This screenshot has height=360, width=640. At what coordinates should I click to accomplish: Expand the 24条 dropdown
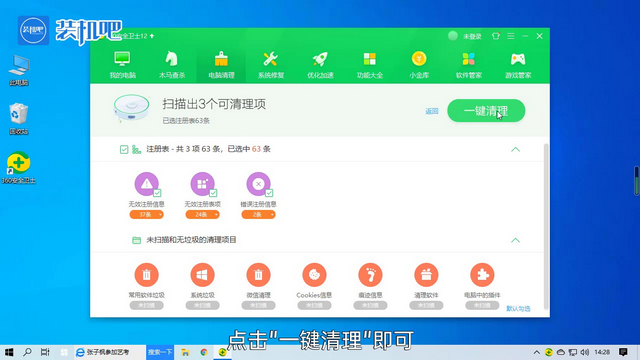[x=202, y=214]
